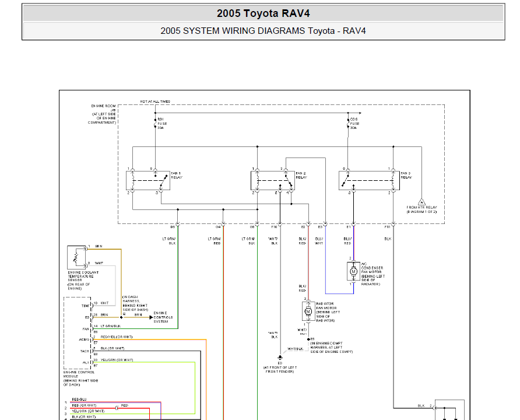Click the 'BLU/RED' wire color label below E1
This screenshot has width=520, height=420.
coord(347,241)
